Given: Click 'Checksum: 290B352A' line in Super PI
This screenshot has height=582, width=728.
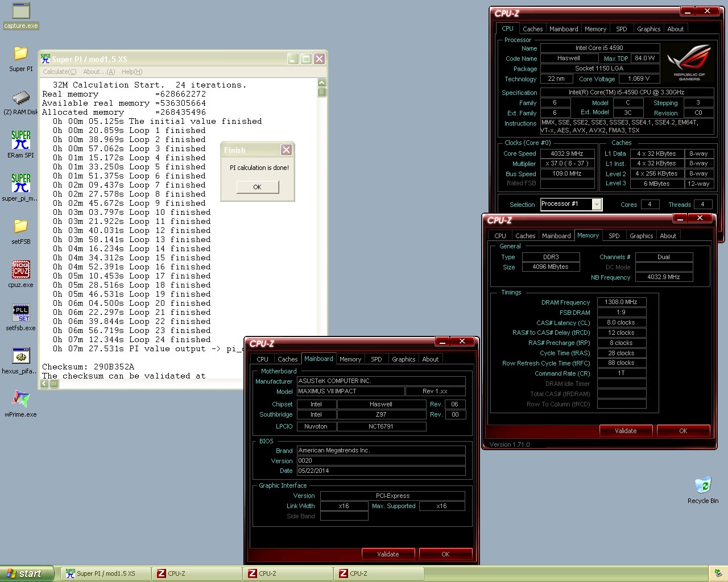Looking at the screenshot, I should point(88,367).
